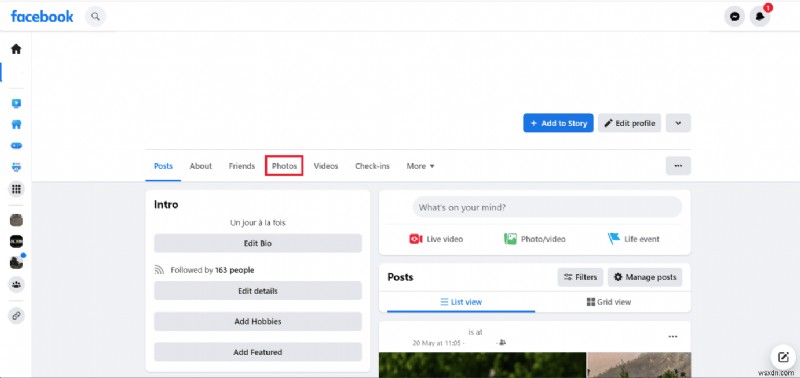Open the black shortcut thumbnail in sidebar
Image resolution: width=800 pixels, height=378 pixels.
(16, 241)
